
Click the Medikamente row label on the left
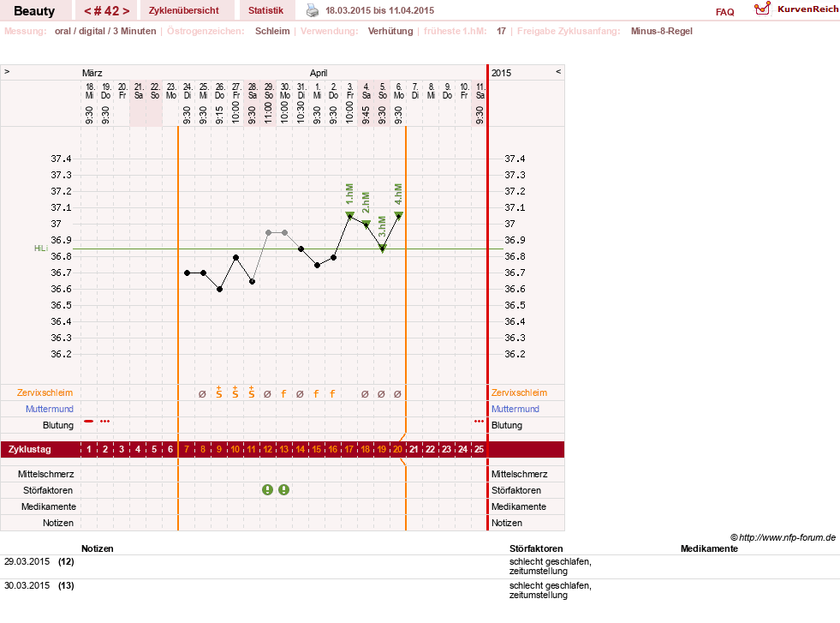(49, 506)
